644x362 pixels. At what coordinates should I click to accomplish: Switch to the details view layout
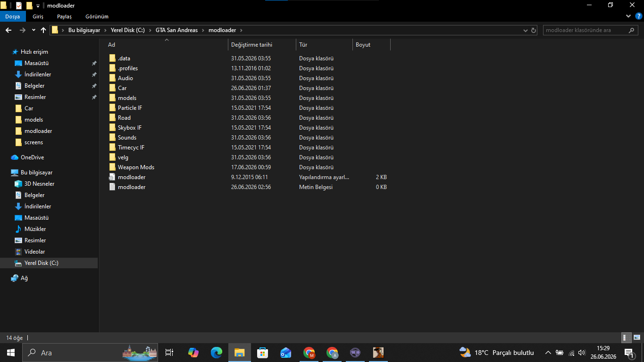click(627, 337)
